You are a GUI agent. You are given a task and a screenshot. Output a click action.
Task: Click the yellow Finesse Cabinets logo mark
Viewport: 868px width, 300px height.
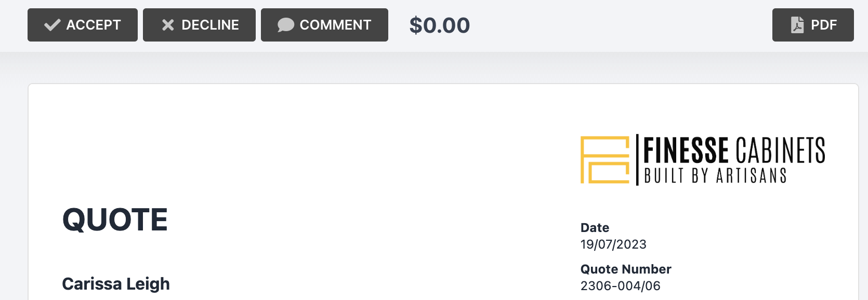[x=605, y=160]
